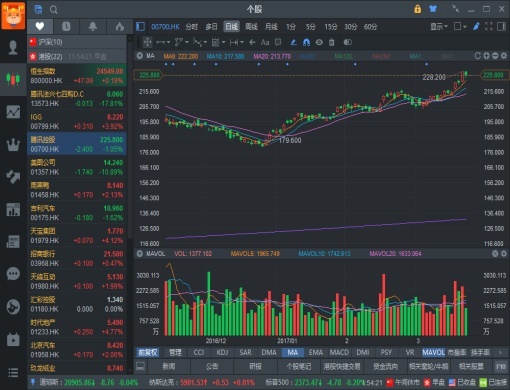This screenshot has height=390, width=510.
Task: Click the F10 button
Action: coord(501,367)
